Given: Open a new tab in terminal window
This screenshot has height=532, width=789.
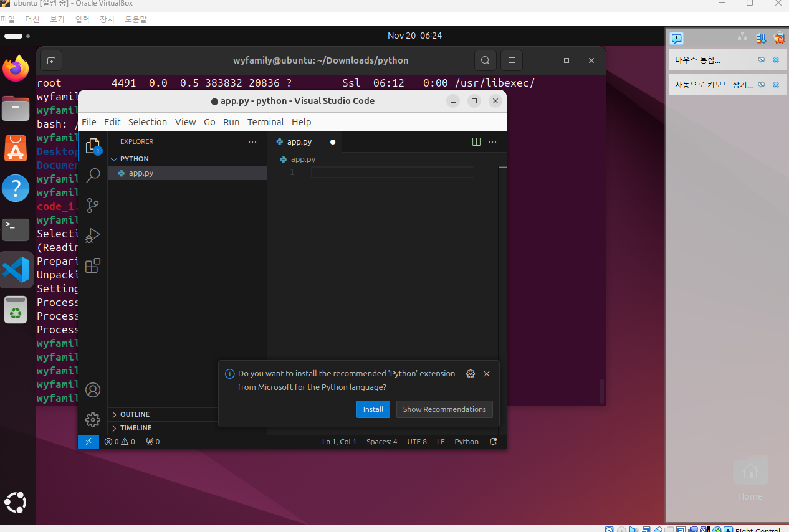Looking at the screenshot, I should [51, 60].
